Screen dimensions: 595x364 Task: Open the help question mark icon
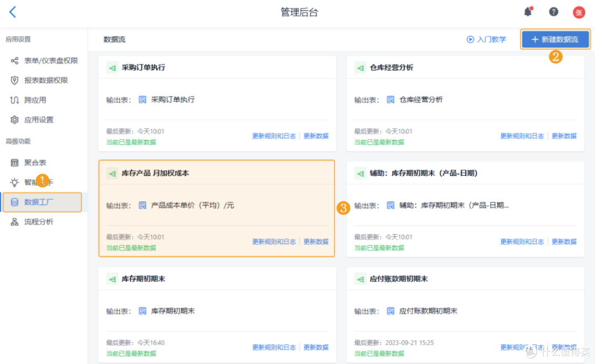(554, 12)
